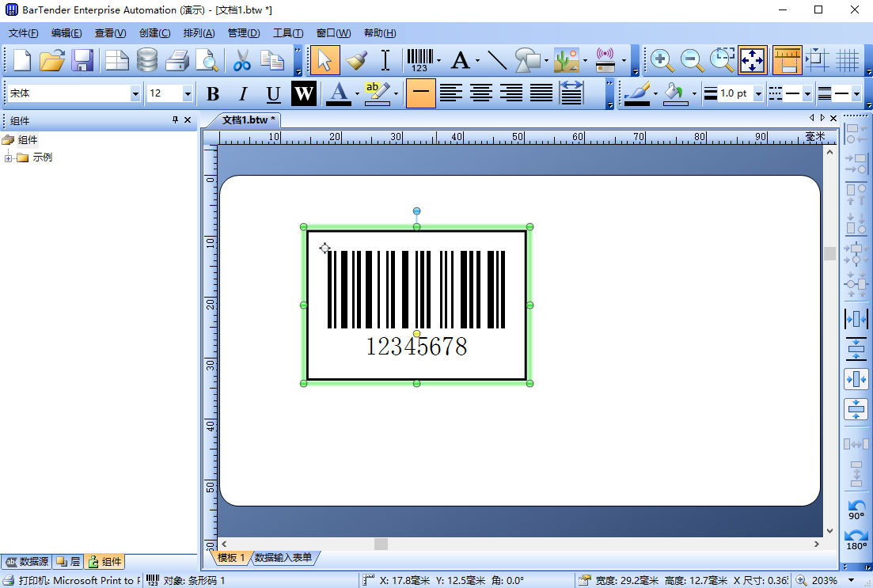Open the page setup icon
Viewport: 873px width, 588px height.
click(117, 60)
